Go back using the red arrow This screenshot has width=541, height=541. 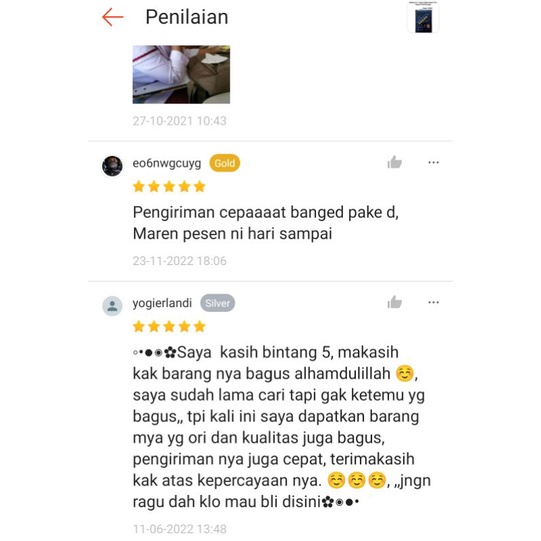[x=113, y=17]
